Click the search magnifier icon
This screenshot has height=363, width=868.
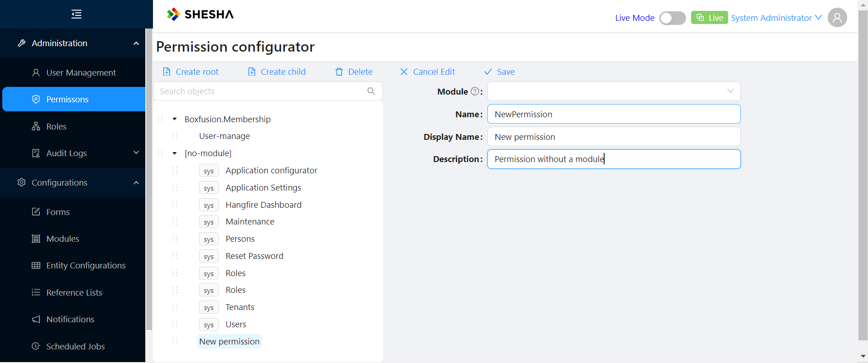371,91
